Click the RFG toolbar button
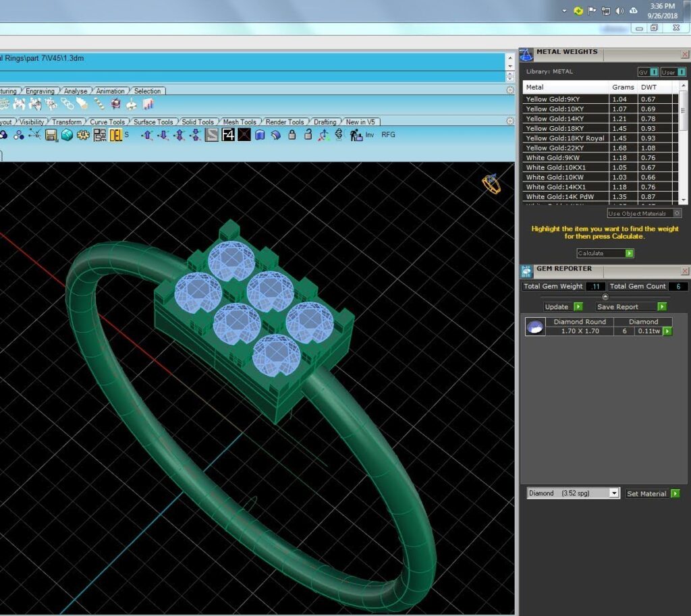 tap(388, 135)
